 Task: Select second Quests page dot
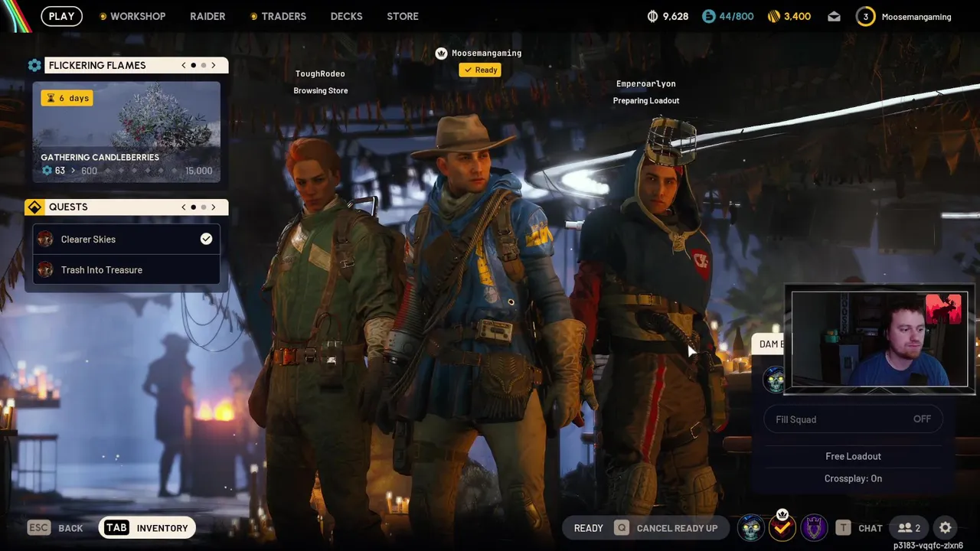tap(203, 207)
